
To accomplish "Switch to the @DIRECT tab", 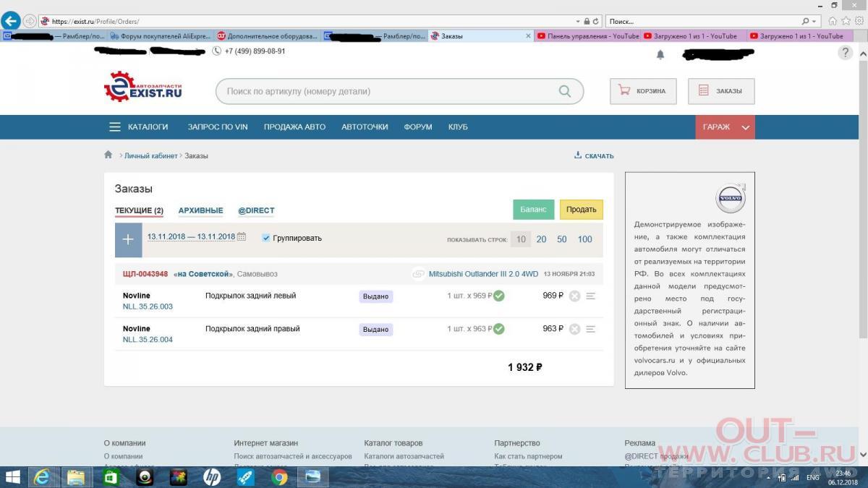I will point(256,210).
